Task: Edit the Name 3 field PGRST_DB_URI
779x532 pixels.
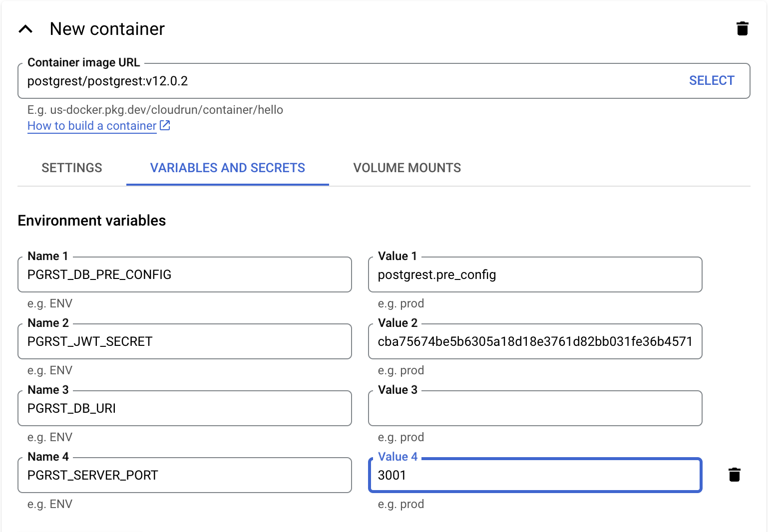Action: 185,408
